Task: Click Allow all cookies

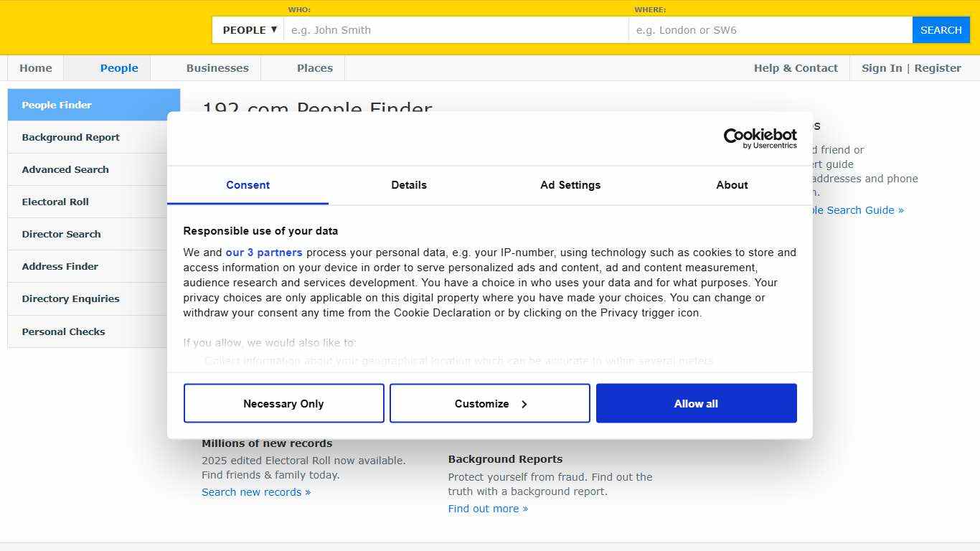Action: [696, 403]
